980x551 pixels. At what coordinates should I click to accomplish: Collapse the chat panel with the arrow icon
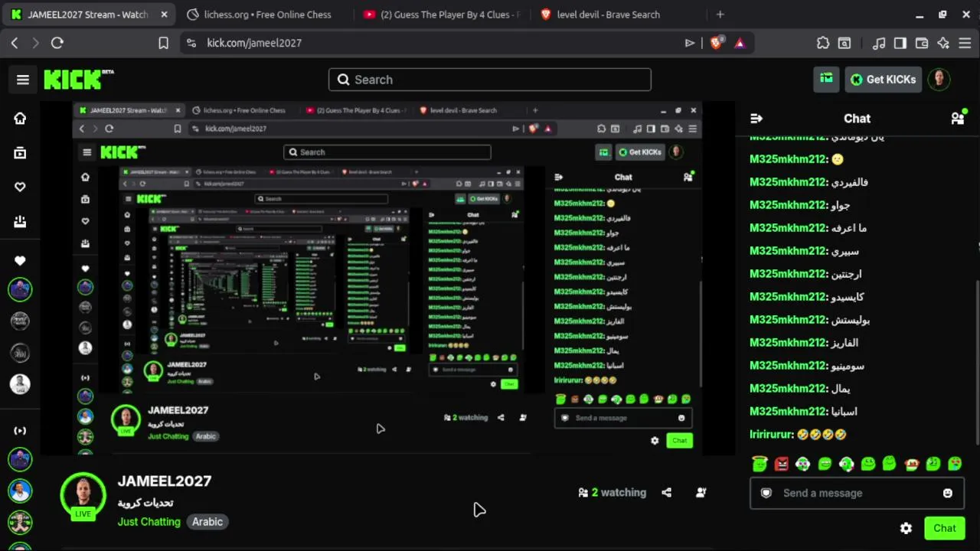(x=756, y=119)
